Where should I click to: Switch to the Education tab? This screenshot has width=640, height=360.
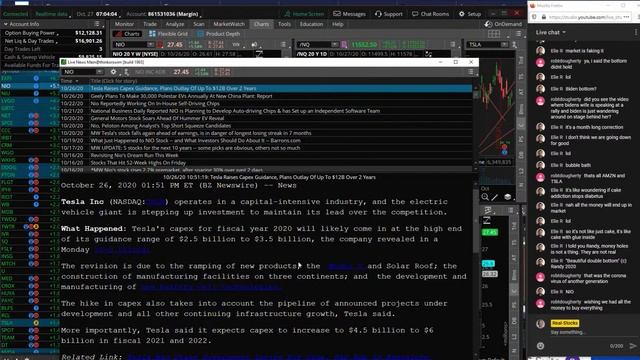(311, 24)
